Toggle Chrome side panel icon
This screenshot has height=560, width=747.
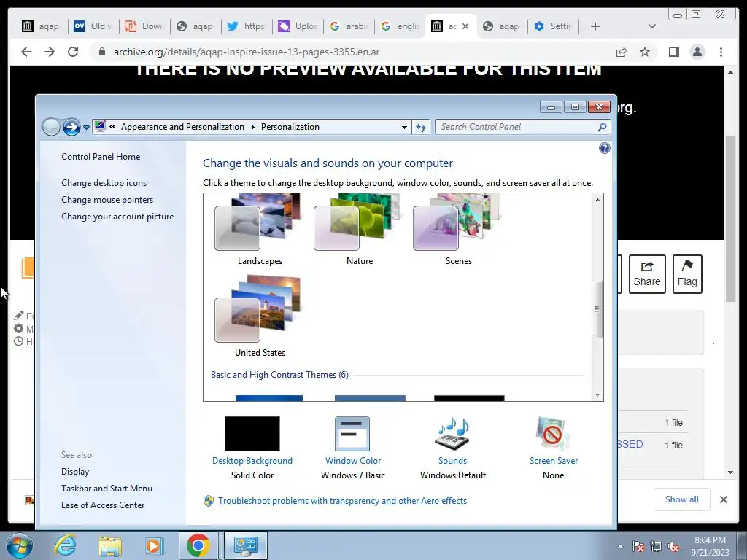(x=673, y=52)
